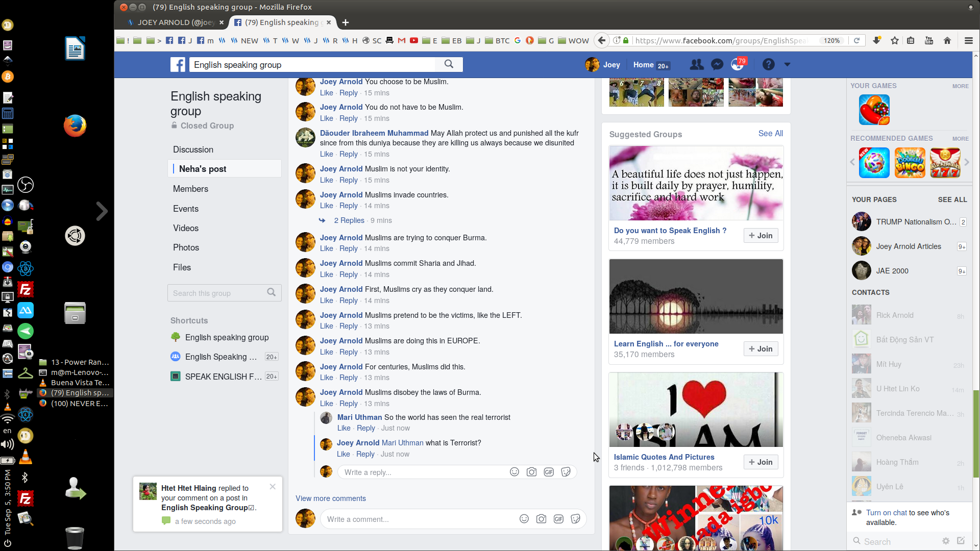
Task: Open Messenger messages icon
Action: pyautogui.click(x=717, y=65)
